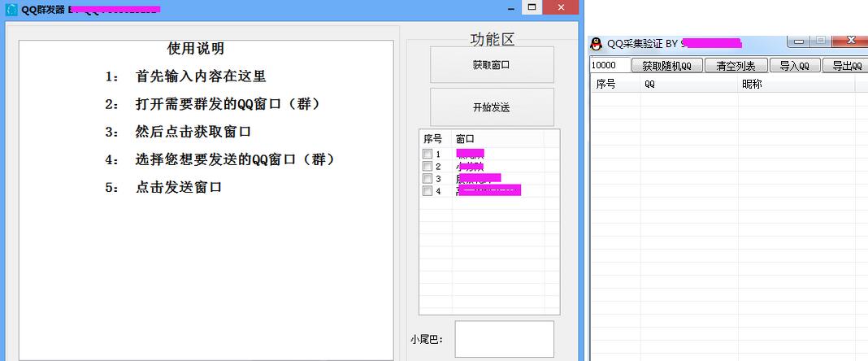Tick the checkbox for window row 4
This screenshot has width=868, height=361.
[427, 190]
